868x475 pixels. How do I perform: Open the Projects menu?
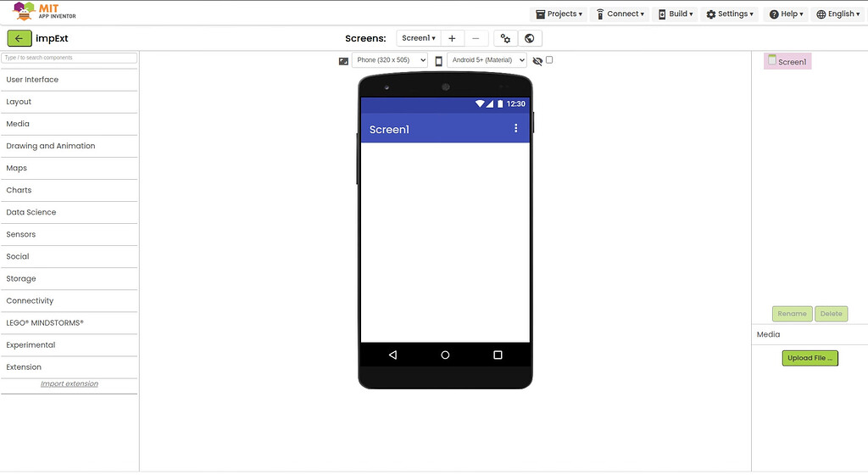(x=559, y=14)
